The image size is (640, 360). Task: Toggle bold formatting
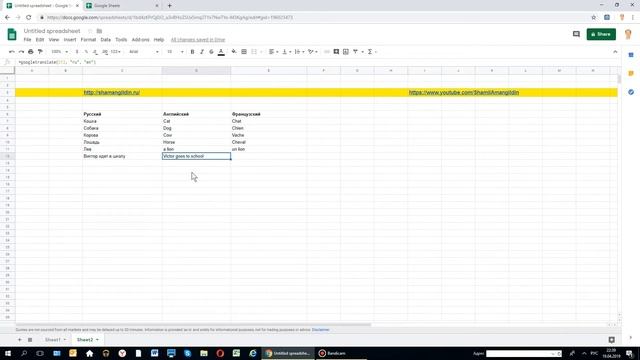[192, 52]
